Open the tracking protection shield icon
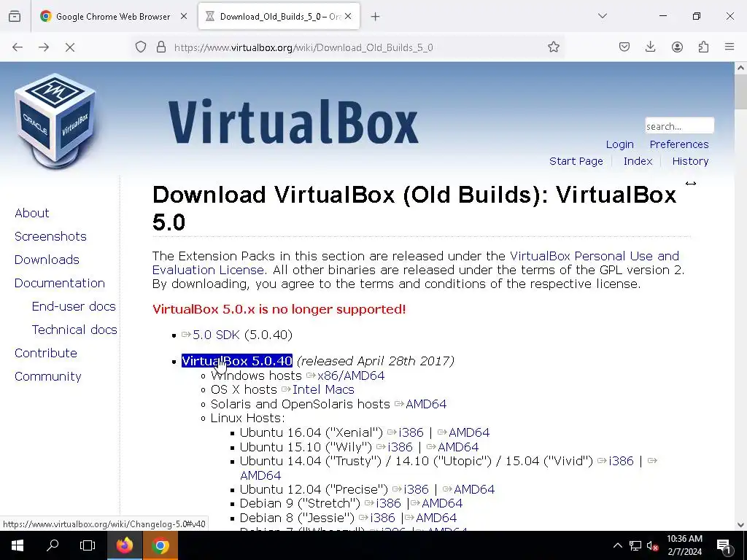 141,47
